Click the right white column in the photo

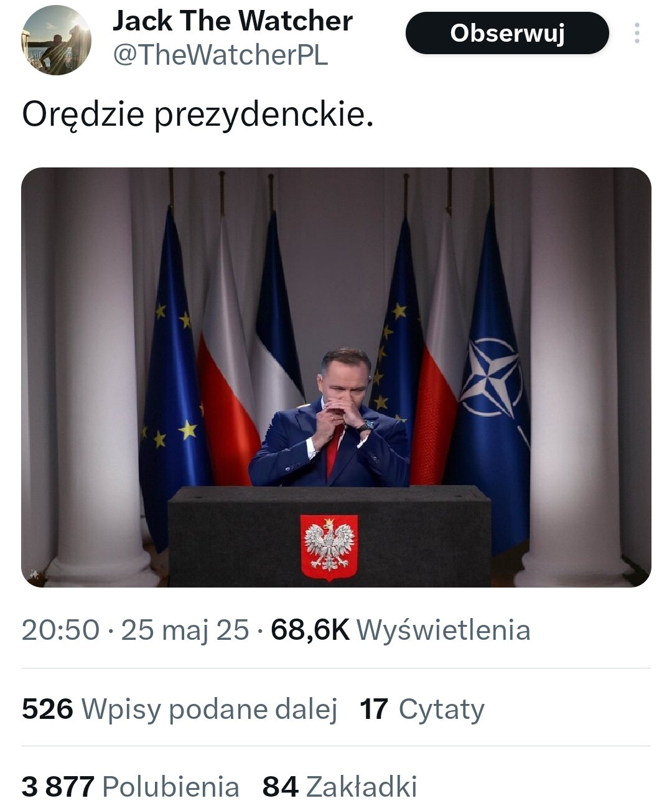[x=576, y=373]
